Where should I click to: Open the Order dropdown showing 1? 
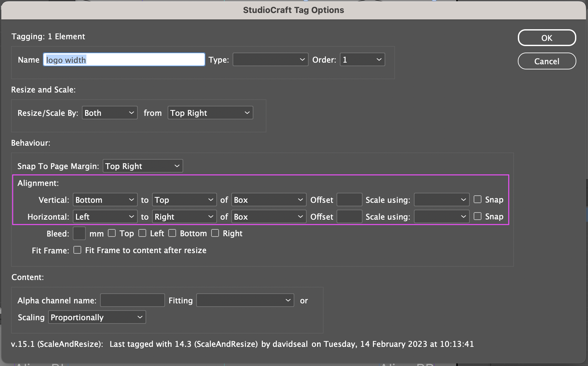pos(362,60)
